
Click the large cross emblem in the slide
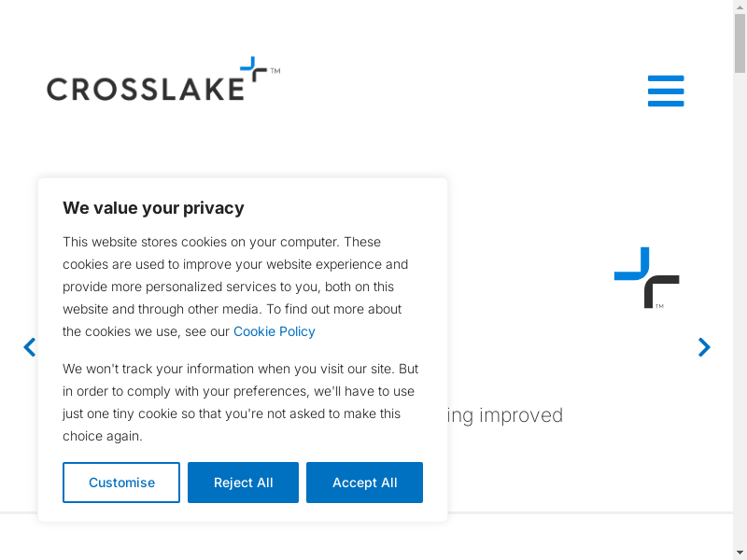(646, 277)
